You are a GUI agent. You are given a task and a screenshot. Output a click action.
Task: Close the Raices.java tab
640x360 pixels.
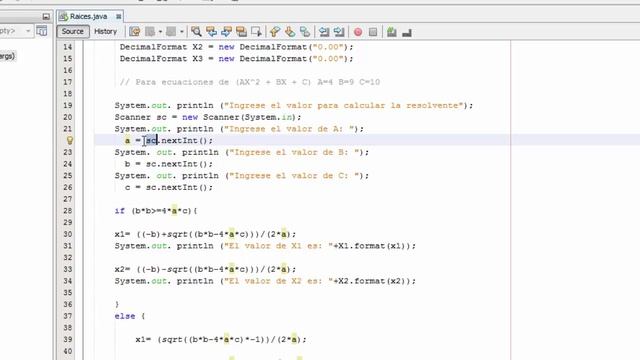pos(118,16)
